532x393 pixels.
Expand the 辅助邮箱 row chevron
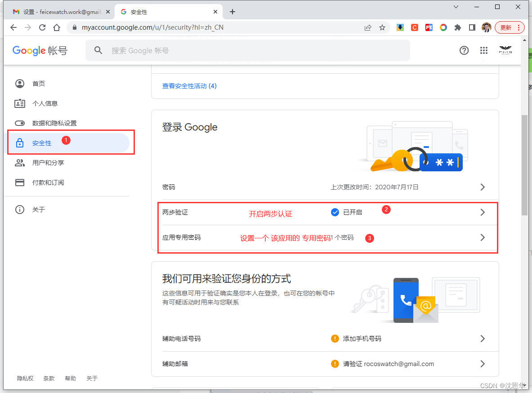click(x=483, y=363)
